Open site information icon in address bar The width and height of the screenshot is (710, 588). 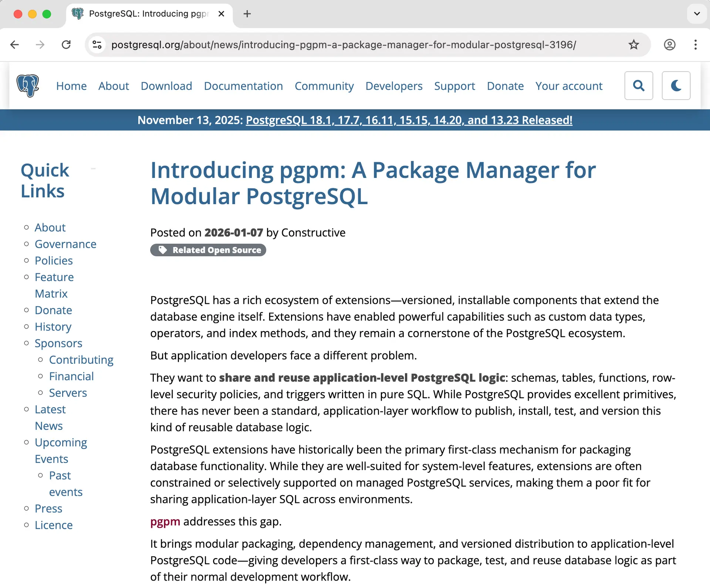point(97,45)
